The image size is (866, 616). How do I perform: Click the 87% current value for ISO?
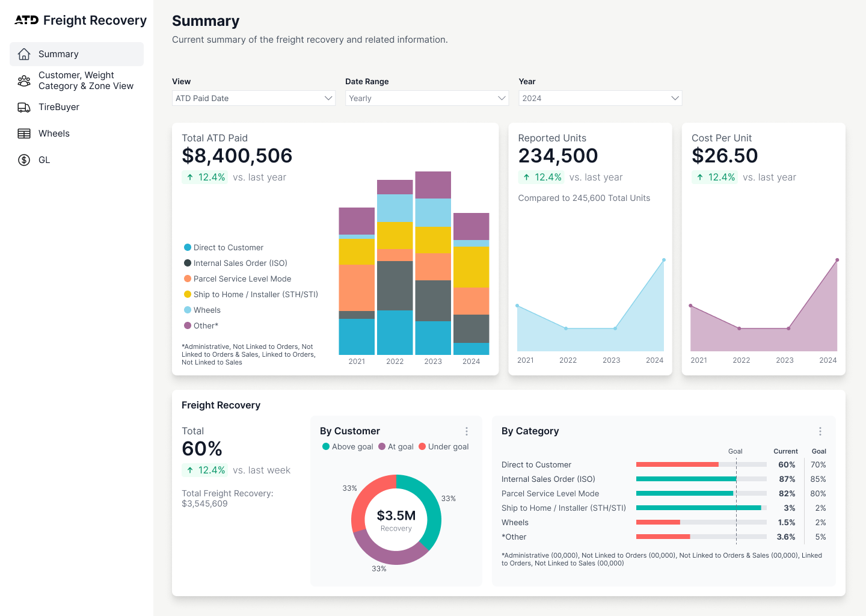pyautogui.click(x=787, y=479)
